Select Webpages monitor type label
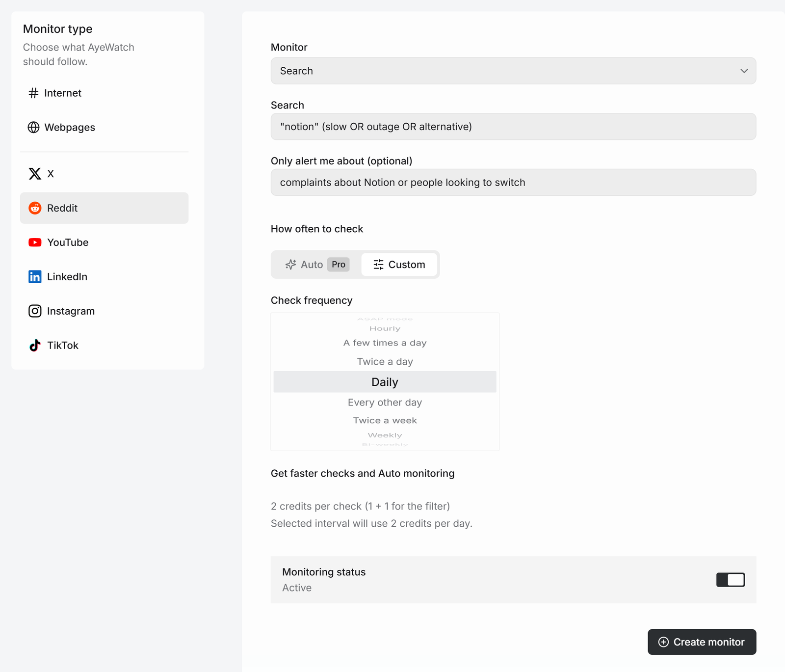The height and width of the screenshot is (672, 785). (x=70, y=127)
